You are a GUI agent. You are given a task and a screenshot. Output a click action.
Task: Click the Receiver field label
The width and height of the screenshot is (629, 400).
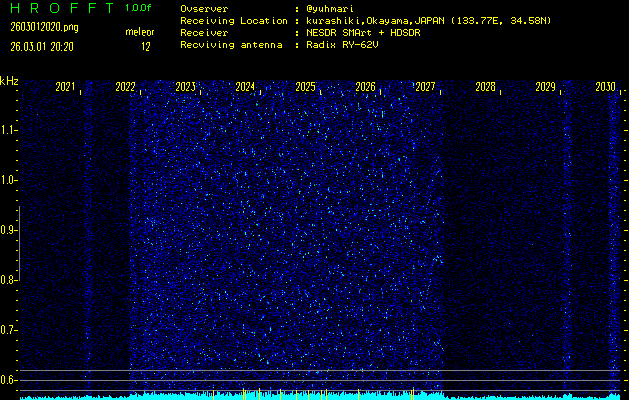coord(204,33)
